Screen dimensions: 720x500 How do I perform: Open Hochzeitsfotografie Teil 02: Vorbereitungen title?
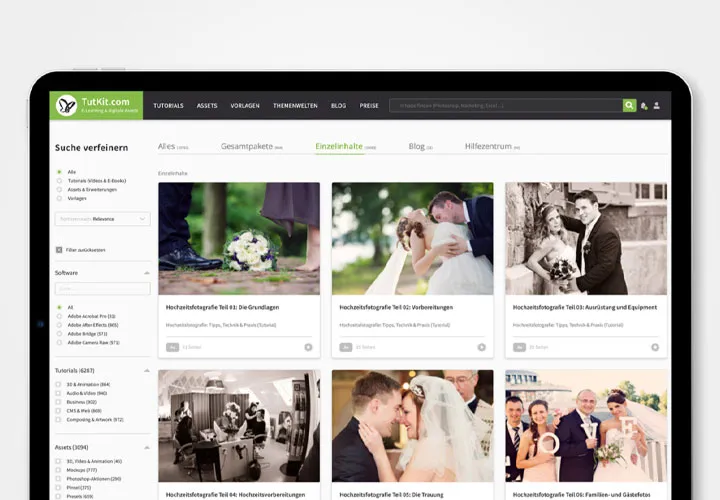(x=396, y=308)
